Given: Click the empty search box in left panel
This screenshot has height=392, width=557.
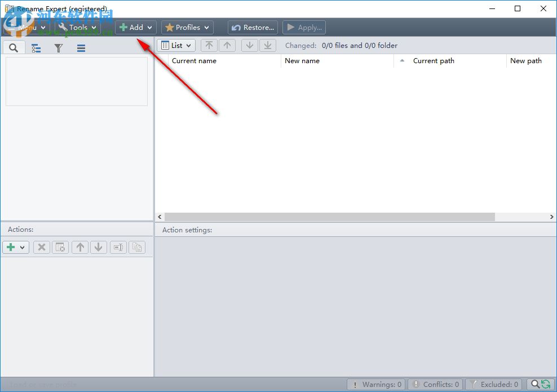Looking at the screenshot, I should click(x=76, y=81).
